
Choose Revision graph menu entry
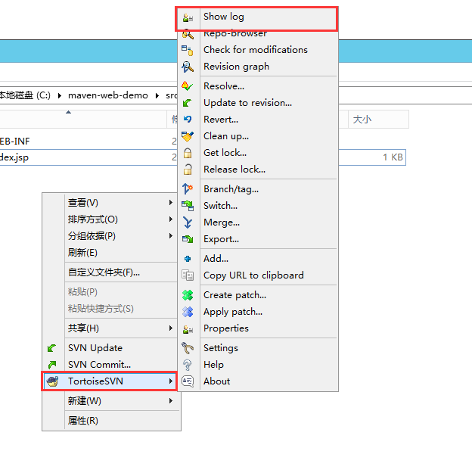[x=258, y=67]
